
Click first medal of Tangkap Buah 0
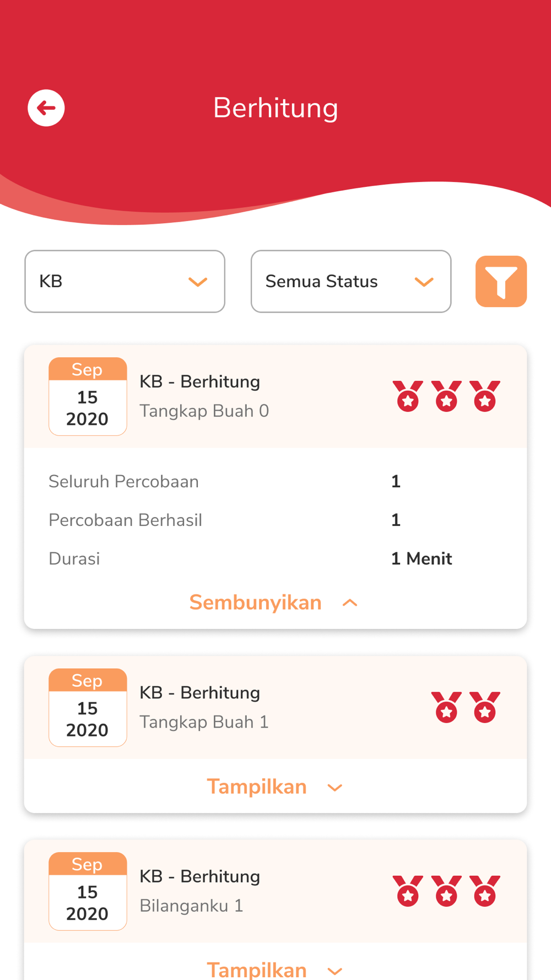[408, 396]
